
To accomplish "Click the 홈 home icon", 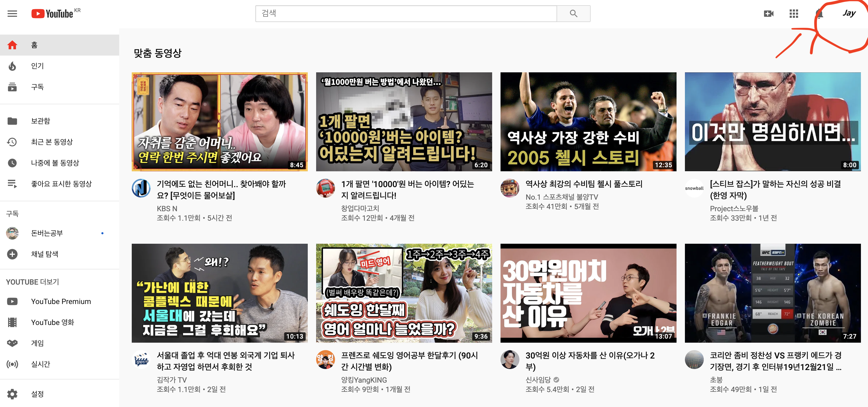I will point(13,45).
